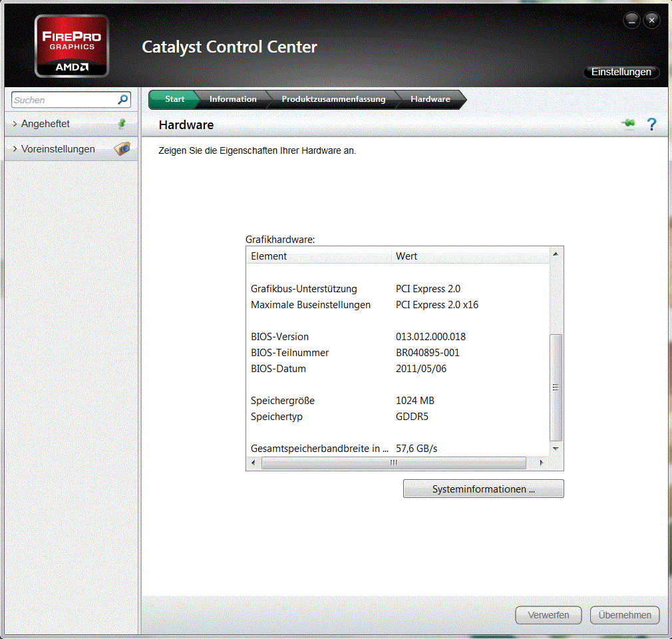The image size is (672, 639).
Task: Click the Verwerfen button
Action: (548, 615)
